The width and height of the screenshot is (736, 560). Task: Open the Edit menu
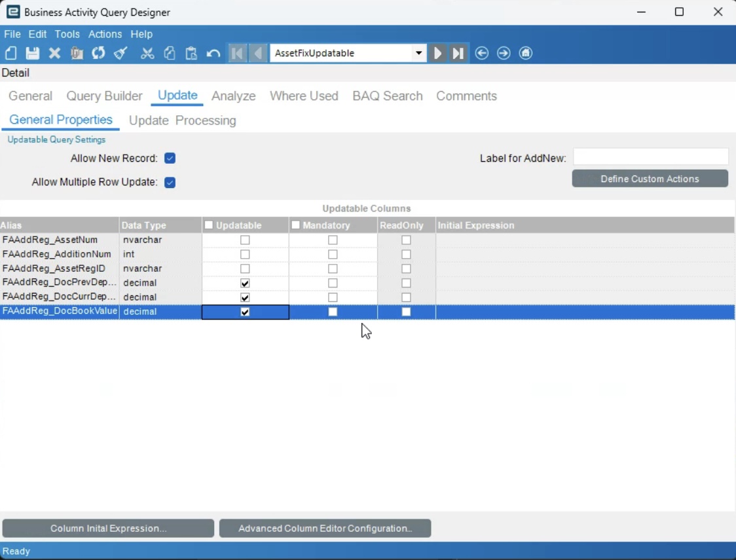37,34
